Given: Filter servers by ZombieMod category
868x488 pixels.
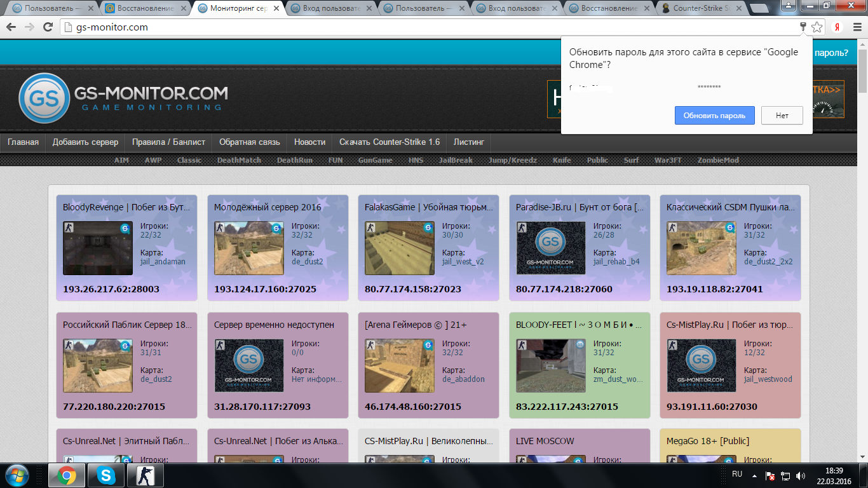Looking at the screenshot, I should point(718,160).
